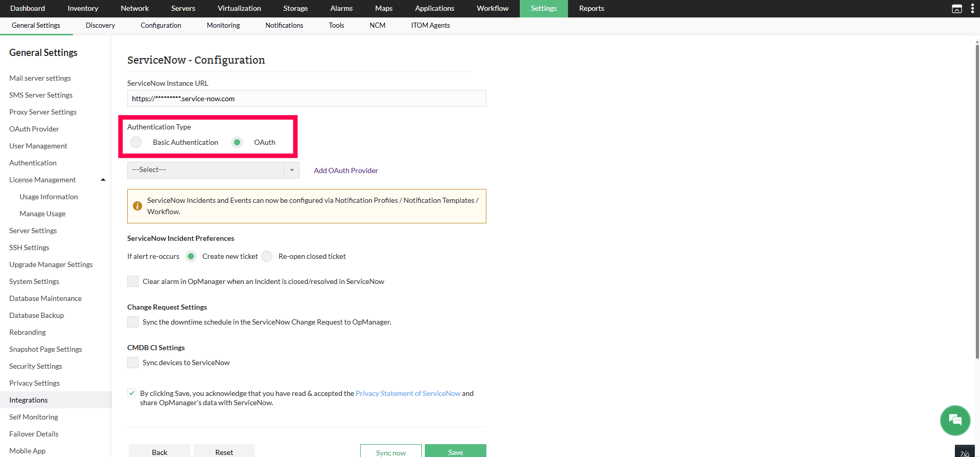Viewport: 980px width, 457px height.
Task: Open the NCM tab
Action: click(378, 25)
